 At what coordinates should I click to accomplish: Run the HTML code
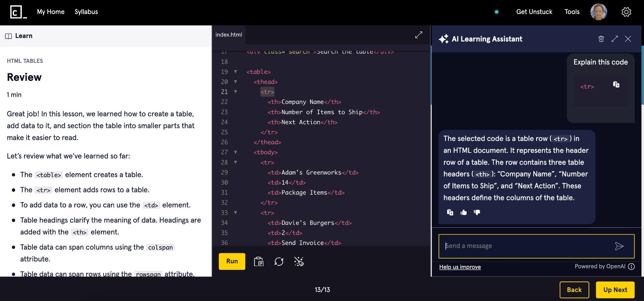(232, 261)
